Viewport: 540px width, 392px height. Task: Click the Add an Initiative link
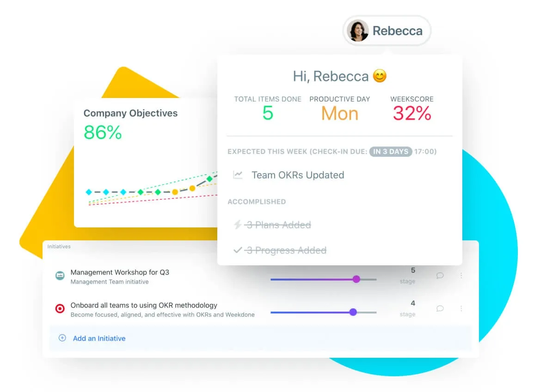(99, 338)
